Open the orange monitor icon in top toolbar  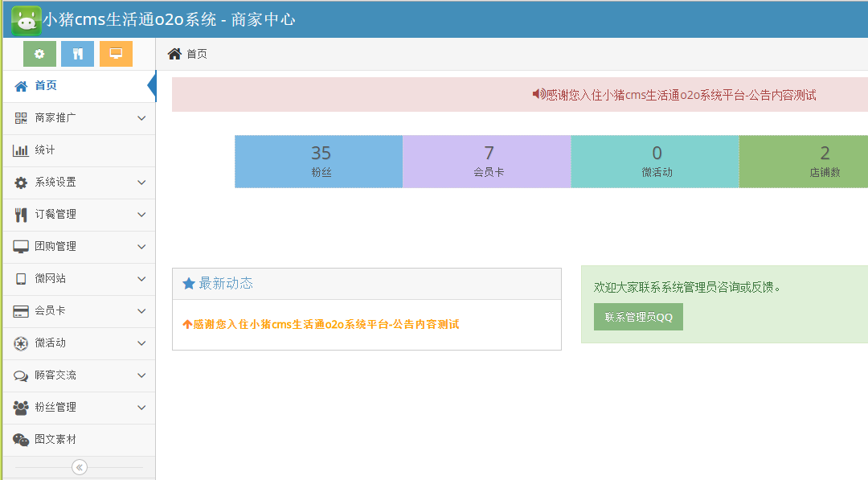(116, 54)
